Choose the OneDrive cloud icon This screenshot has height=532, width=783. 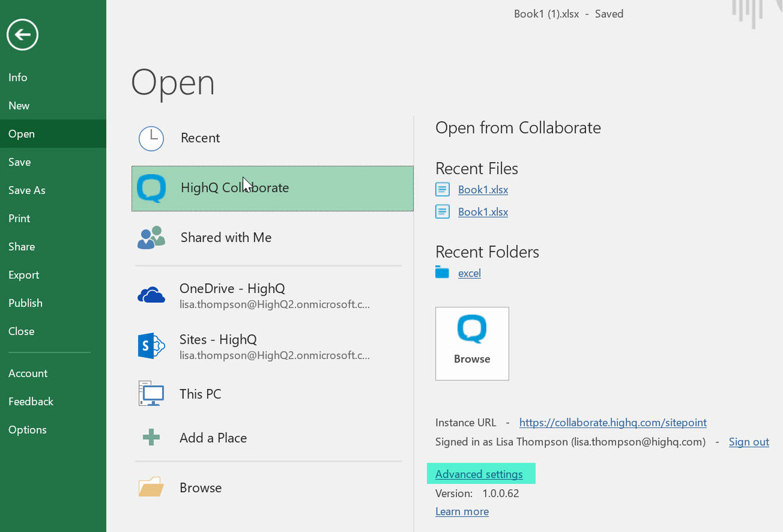click(151, 295)
